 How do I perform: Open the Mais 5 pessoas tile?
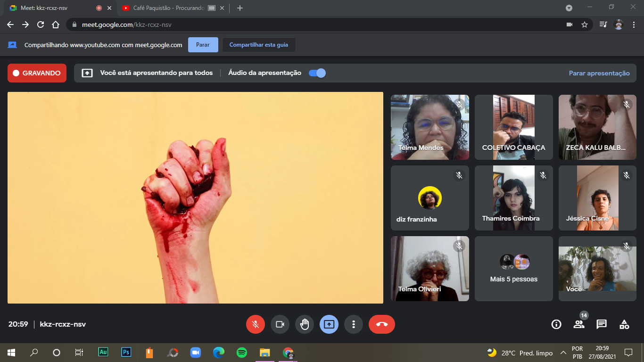tap(513, 269)
